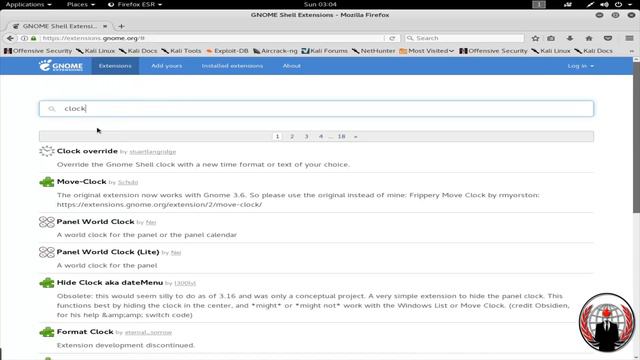Select the Extensions navigation tab
Viewport: 640px width, 360px height.
coord(115,66)
